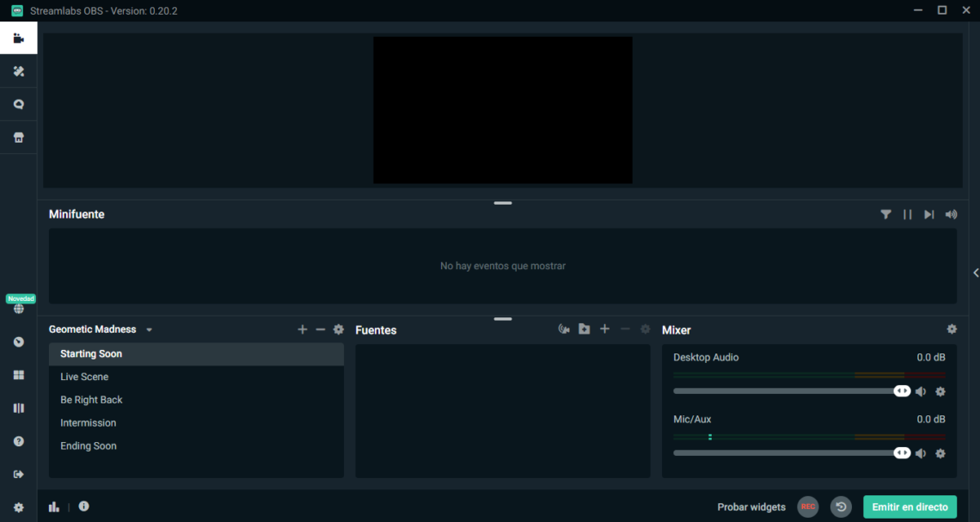Collapse the right side panel arrow
The image size is (980, 522).
(975, 273)
